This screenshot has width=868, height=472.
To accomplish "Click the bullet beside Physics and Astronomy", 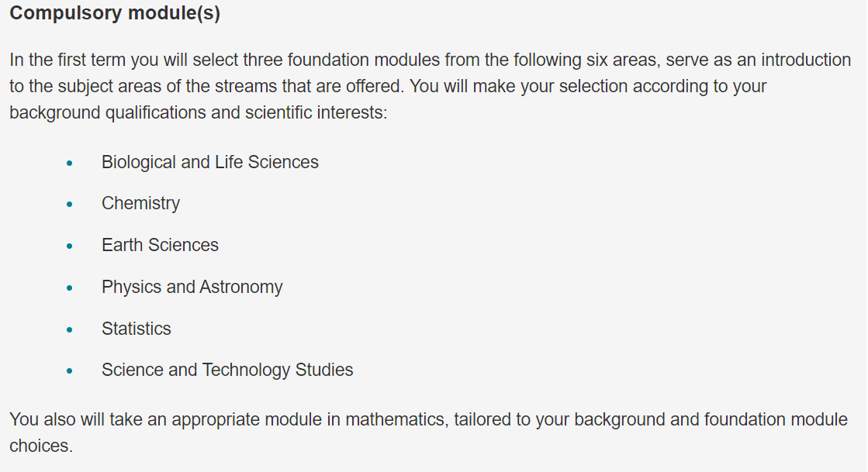I will pos(69,288).
